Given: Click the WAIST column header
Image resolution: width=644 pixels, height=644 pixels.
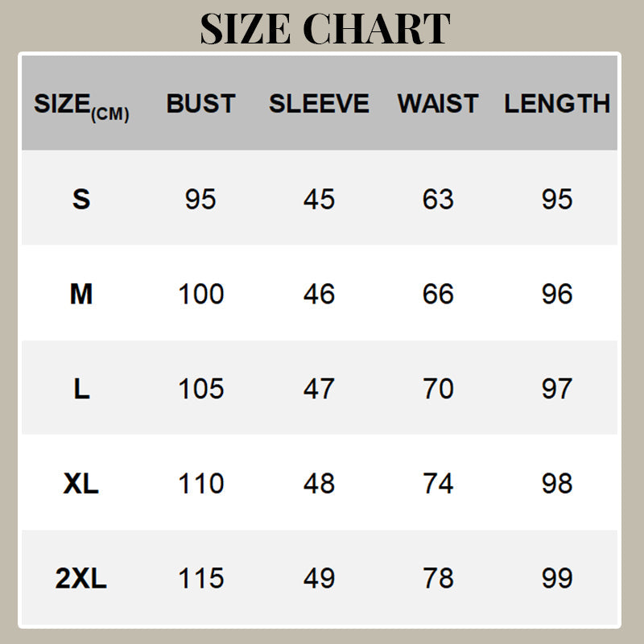Looking at the screenshot, I should click(438, 104).
